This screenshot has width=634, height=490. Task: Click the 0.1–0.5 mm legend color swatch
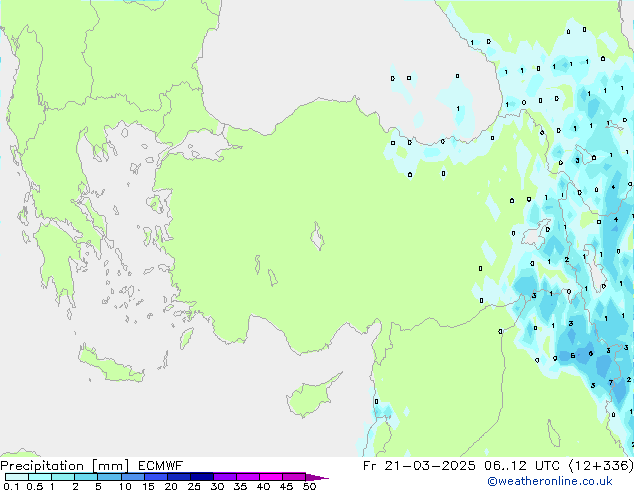[17, 477]
